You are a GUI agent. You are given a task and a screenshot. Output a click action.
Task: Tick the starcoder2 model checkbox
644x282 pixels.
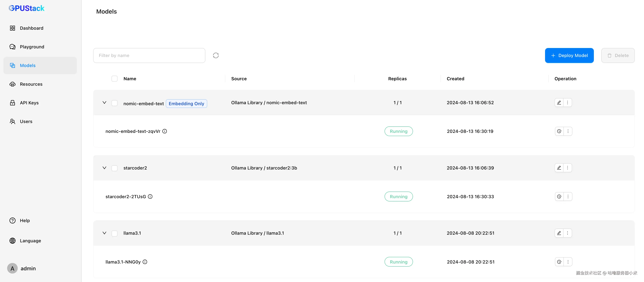(x=114, y=168)
